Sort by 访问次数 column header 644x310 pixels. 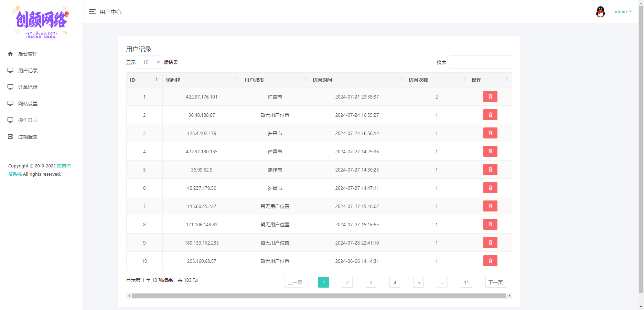coord(436,80)
